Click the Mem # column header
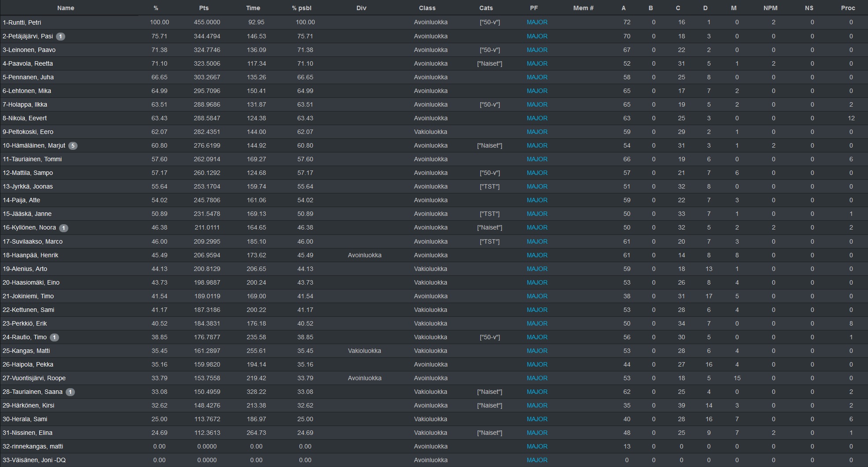This screenshot has height=467, width=868. point(583,8)
